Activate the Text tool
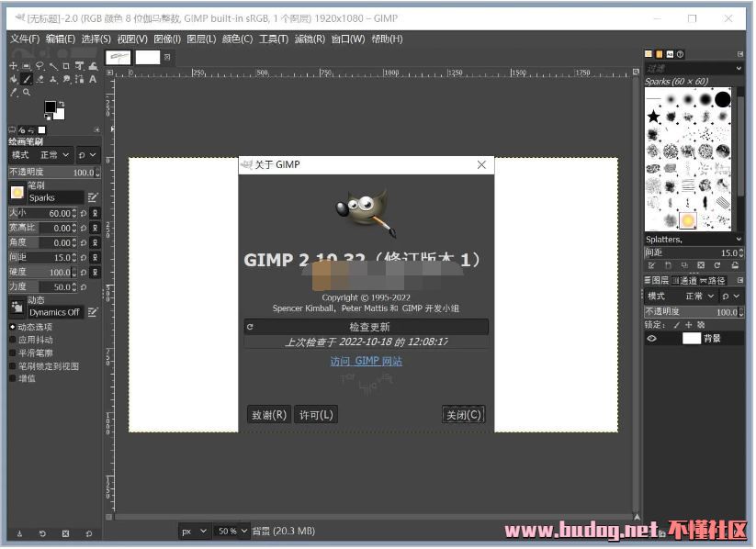The height and width of the screenshot is (549, 756). pos(93,79)
